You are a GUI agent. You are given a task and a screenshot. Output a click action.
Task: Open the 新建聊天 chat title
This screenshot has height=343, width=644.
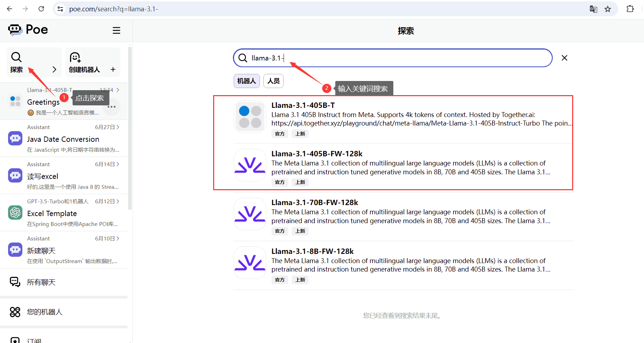(41, 251)
